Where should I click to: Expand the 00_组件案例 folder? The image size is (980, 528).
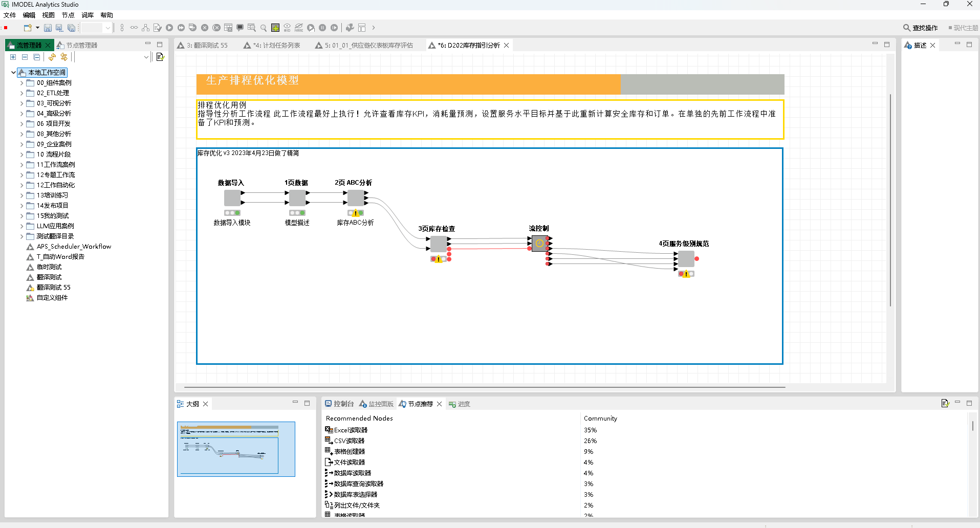coord(21,83)
